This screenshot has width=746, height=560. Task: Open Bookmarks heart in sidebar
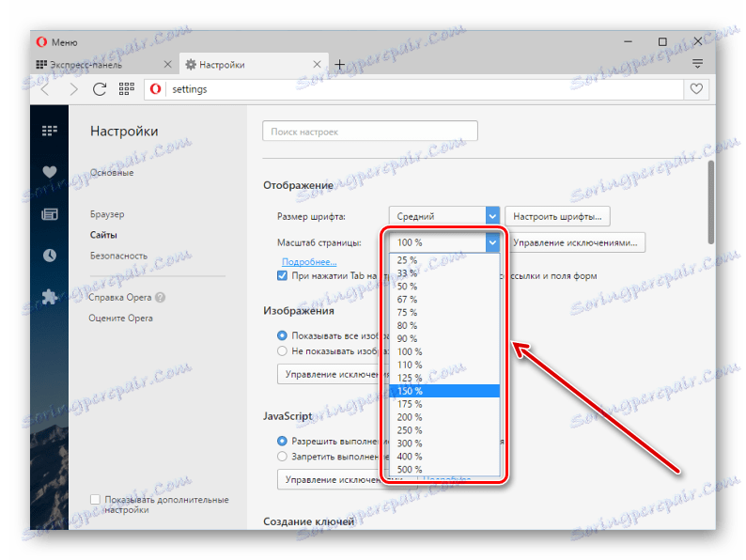click(x=50, y=172)
